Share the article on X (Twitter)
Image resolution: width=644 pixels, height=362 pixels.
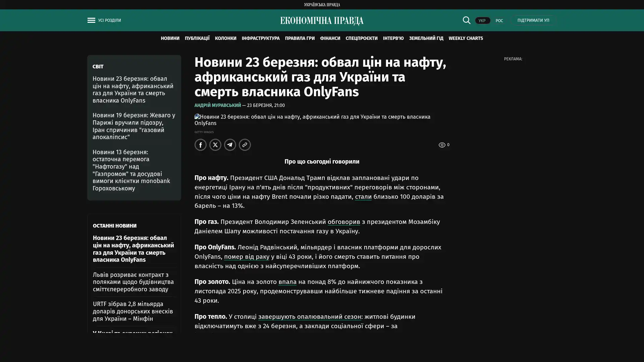pyautogui.click(x=215, y=145)
